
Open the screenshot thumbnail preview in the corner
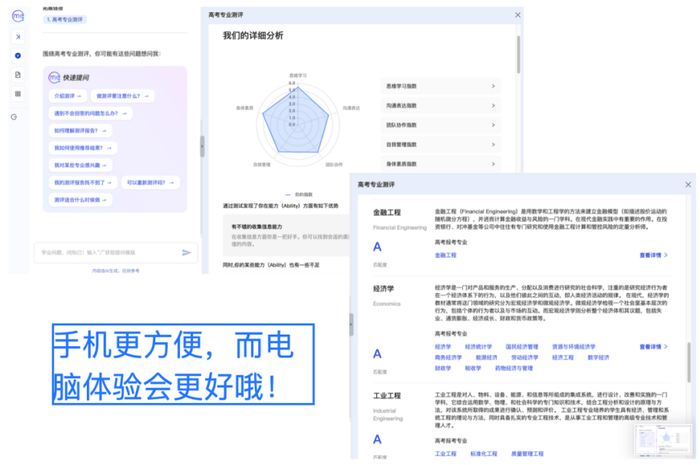[662, 440]
